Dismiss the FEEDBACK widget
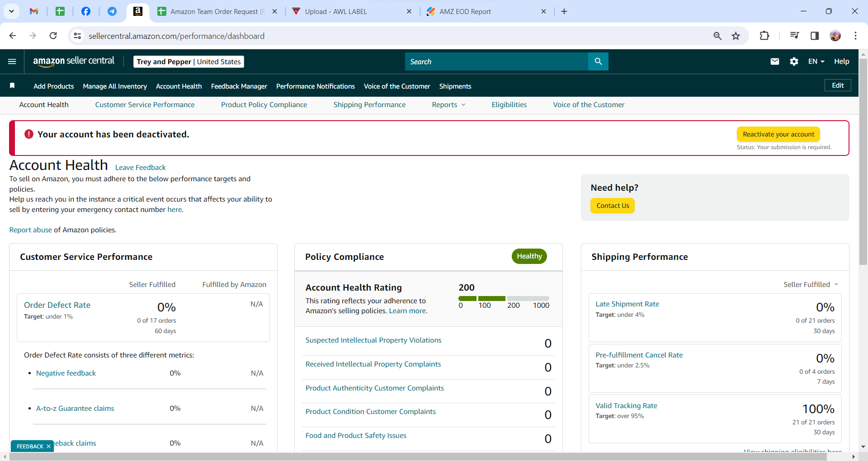The height and width of the screenshot is (461, 868). click(48, 447)
